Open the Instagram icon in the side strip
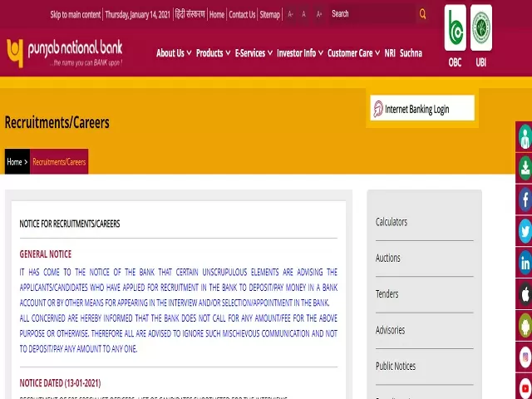 (x=525, y=357)
